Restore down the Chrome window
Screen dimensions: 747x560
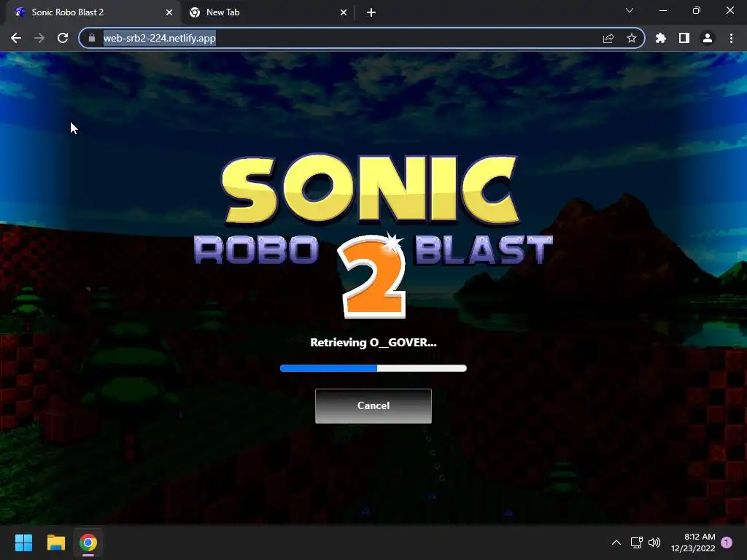pos(697,10)
